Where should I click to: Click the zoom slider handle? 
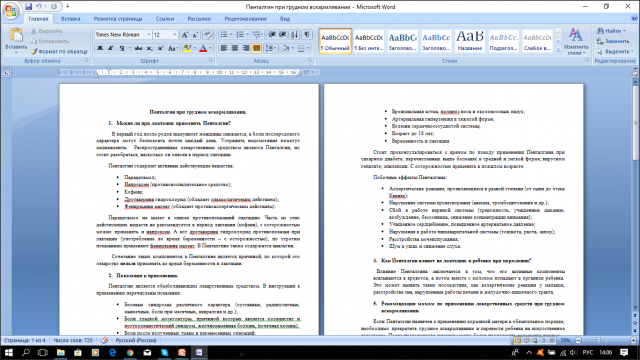[x=598, y=340]
